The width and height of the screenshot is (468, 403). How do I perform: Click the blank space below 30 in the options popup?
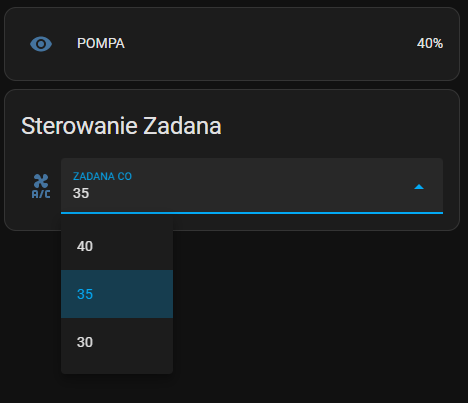click(117, 370)
